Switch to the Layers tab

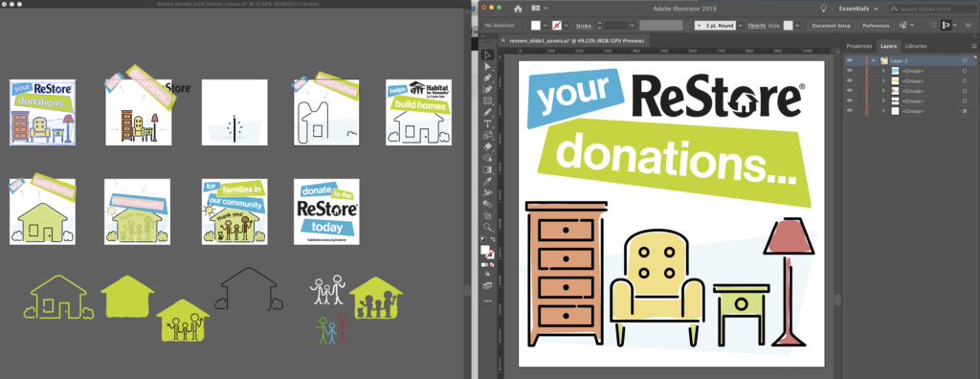click(889, 46)
